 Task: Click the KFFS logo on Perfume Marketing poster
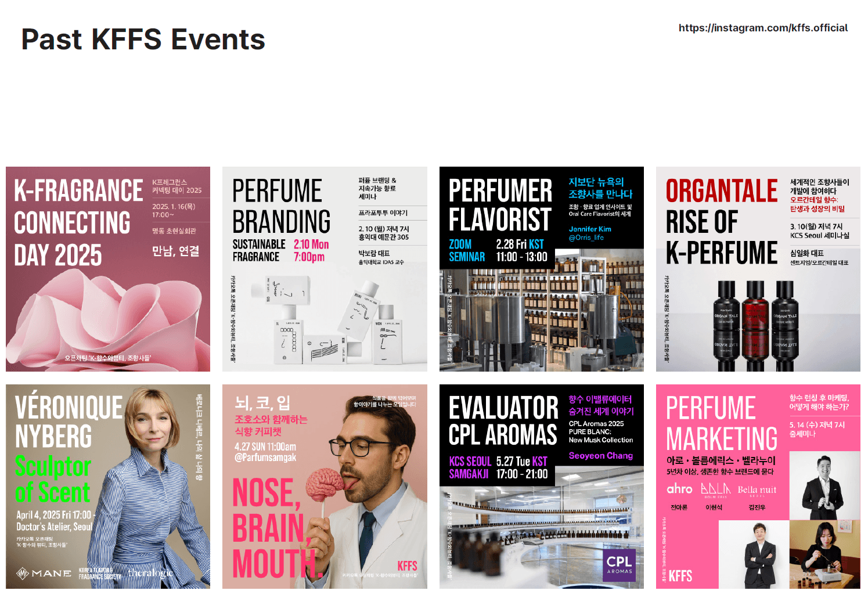(x=680, y=576)
